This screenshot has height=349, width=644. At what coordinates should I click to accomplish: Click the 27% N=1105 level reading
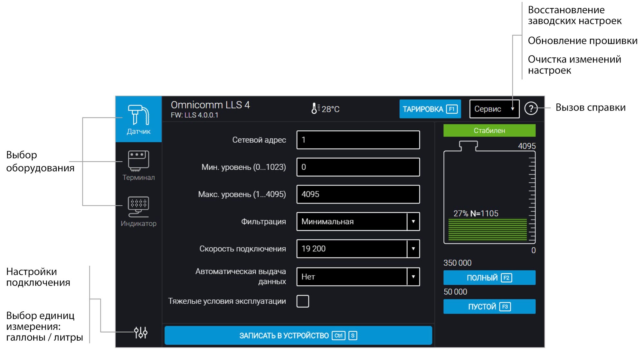[476, 213]
